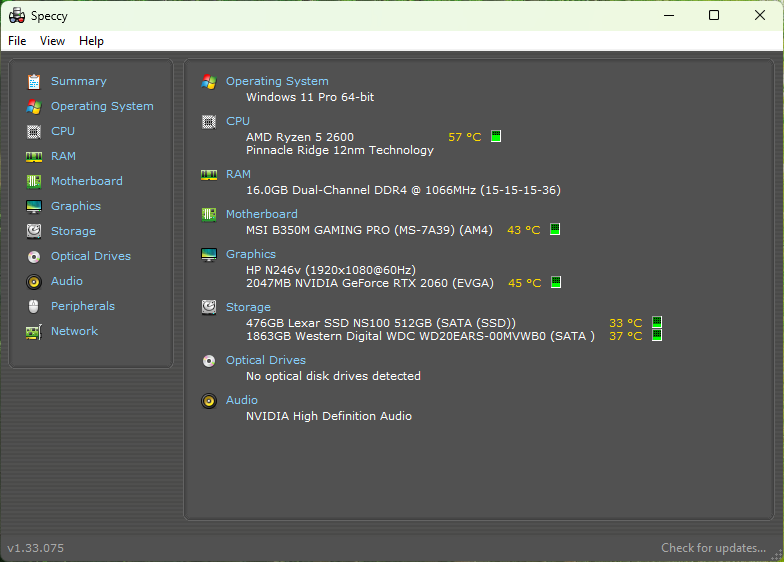Click the green GPU temperature indicator
The width and height of the screenshot is (784, 562).
click(556, 283)
